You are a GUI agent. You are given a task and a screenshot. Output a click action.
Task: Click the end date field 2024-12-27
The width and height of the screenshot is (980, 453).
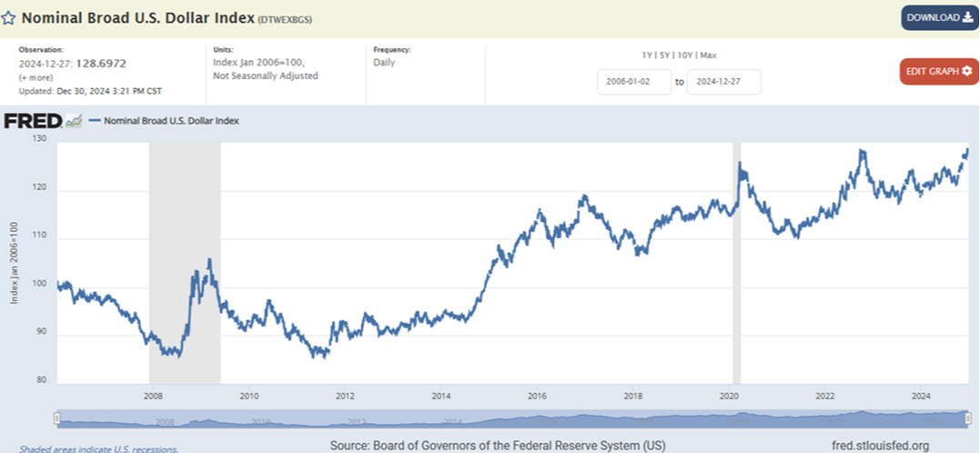click(723, 82)
